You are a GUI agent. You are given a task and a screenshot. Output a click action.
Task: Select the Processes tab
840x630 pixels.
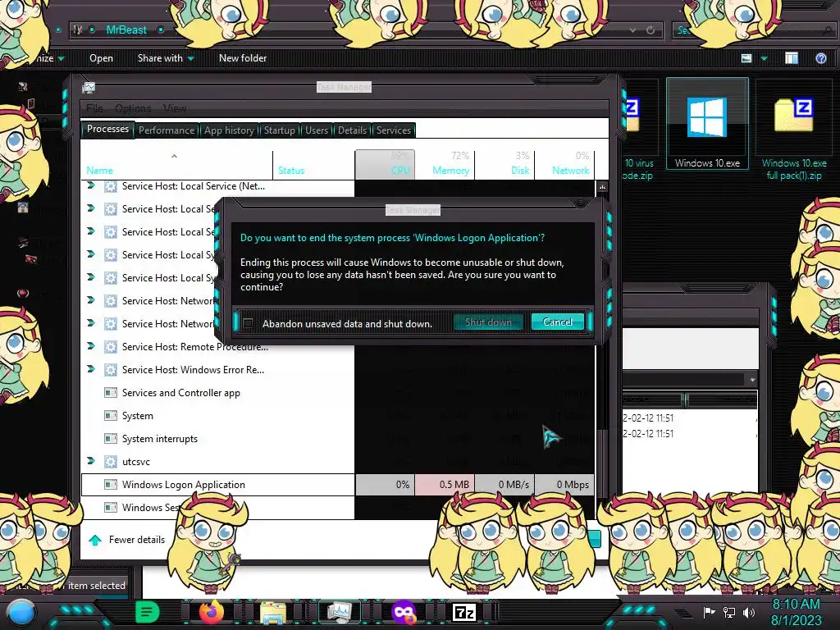coord(107,129)
